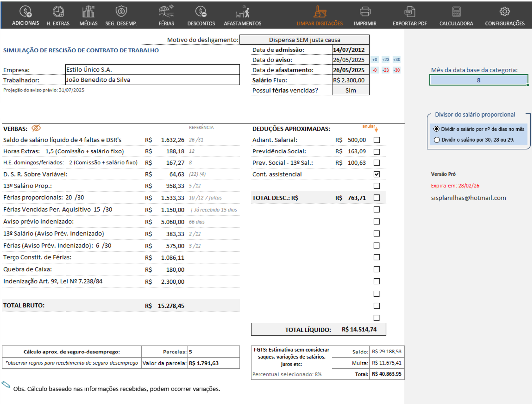Click Percentual selecionado: 8% text

point(287,374)
